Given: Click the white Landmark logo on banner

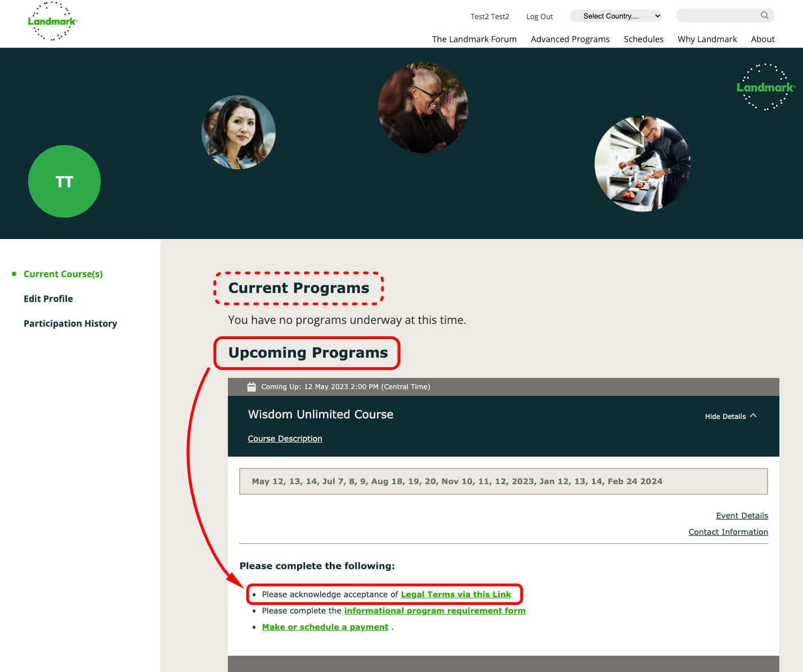Looking at the screenshot, I should coord(765,87).
